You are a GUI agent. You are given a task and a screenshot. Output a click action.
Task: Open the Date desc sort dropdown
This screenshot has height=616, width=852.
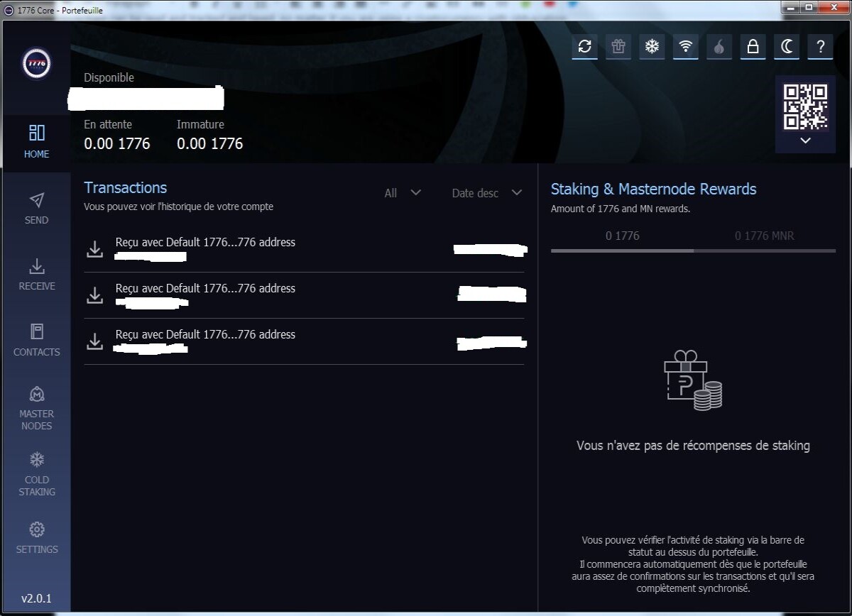pos(487,193)
